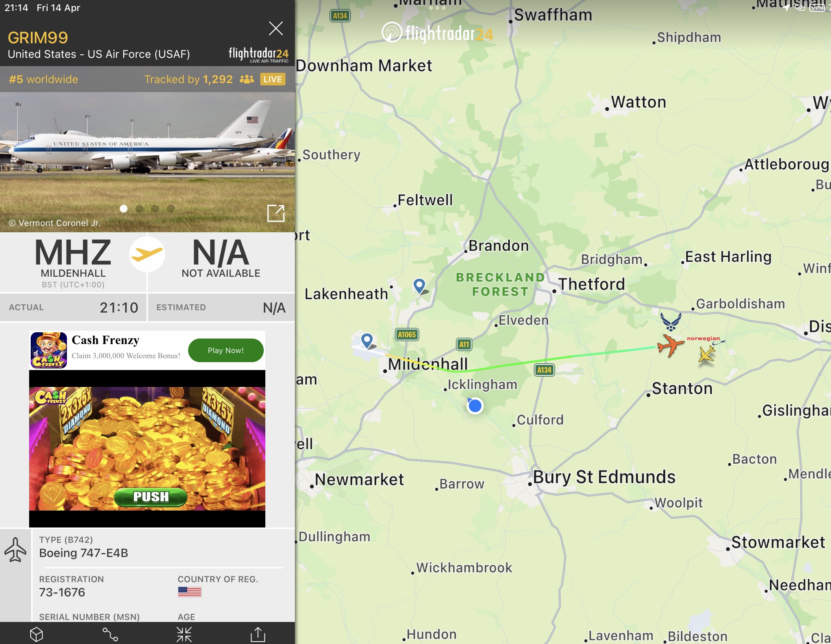The height and width of the screenshot is (644, 831).
Task: Tap the PUSH button in Cash Frenzy ad
Action: click(x=151, y=497)
